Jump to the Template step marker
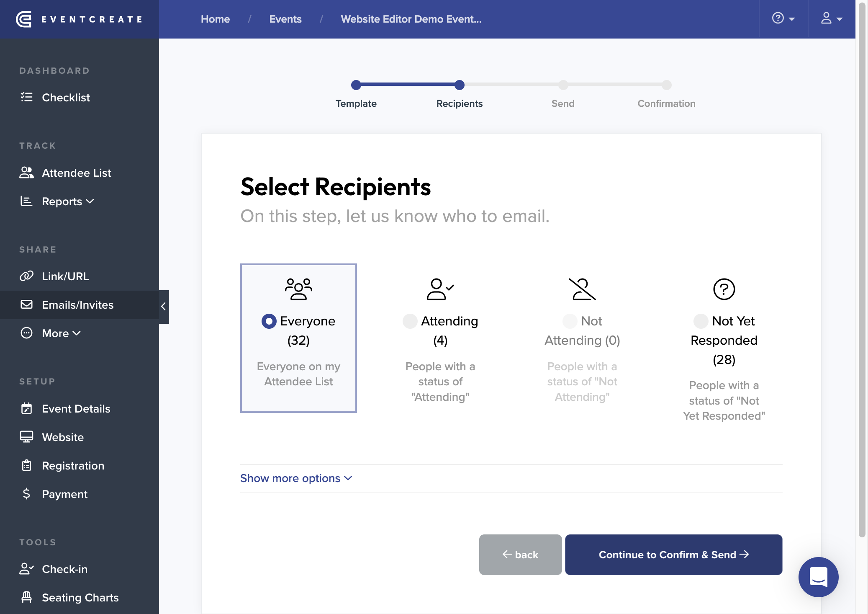This screenshot has width=868, height=614. click(x=356, y=85)
